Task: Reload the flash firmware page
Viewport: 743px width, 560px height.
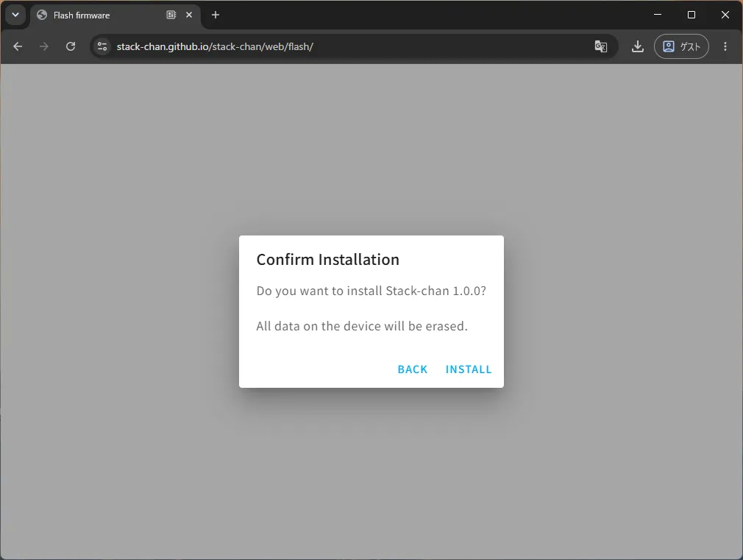Action: [71, 46]
